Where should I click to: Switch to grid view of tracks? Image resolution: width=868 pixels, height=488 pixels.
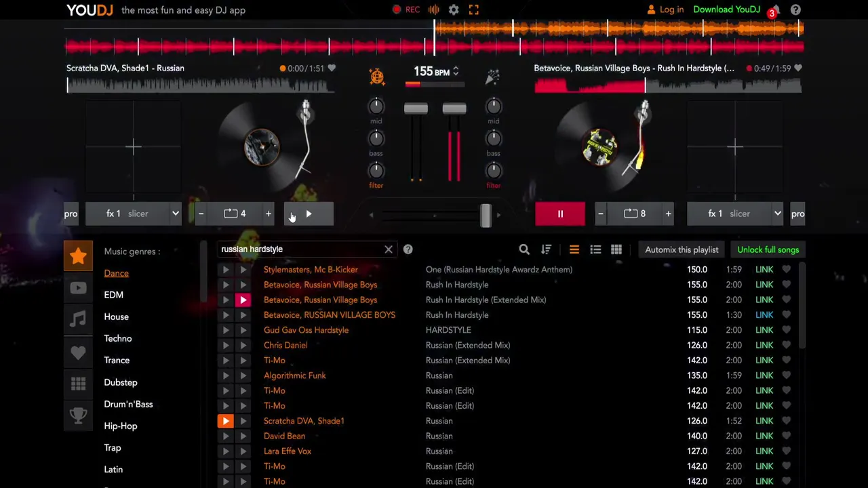click(616, 249)
